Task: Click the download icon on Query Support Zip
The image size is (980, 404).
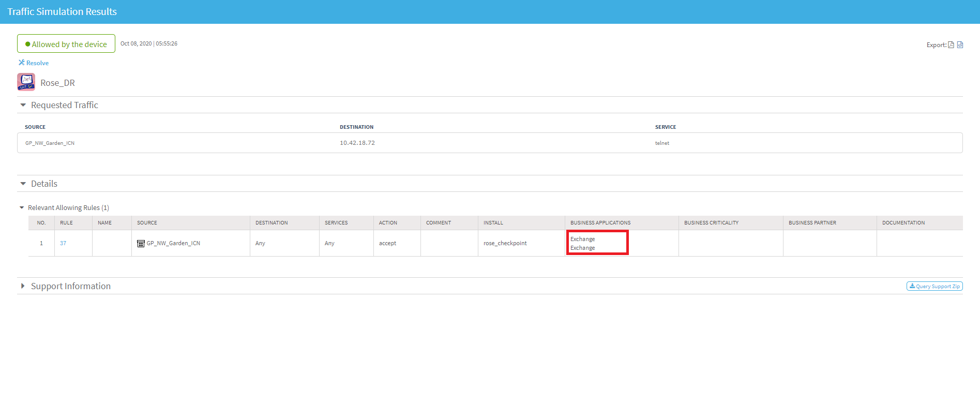Action: 912,286
